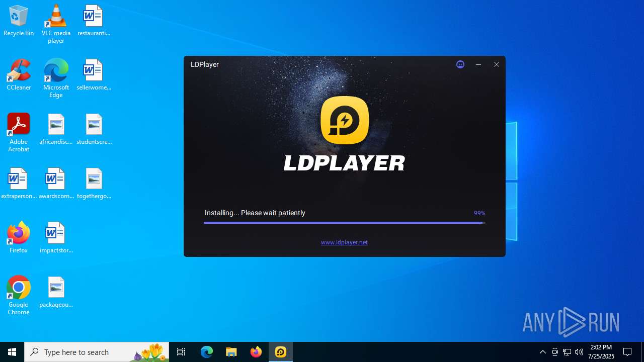Screen dimensions: 644x362
Task: Open the Recycle Bin desktop icon
Action: coord(19,21)
